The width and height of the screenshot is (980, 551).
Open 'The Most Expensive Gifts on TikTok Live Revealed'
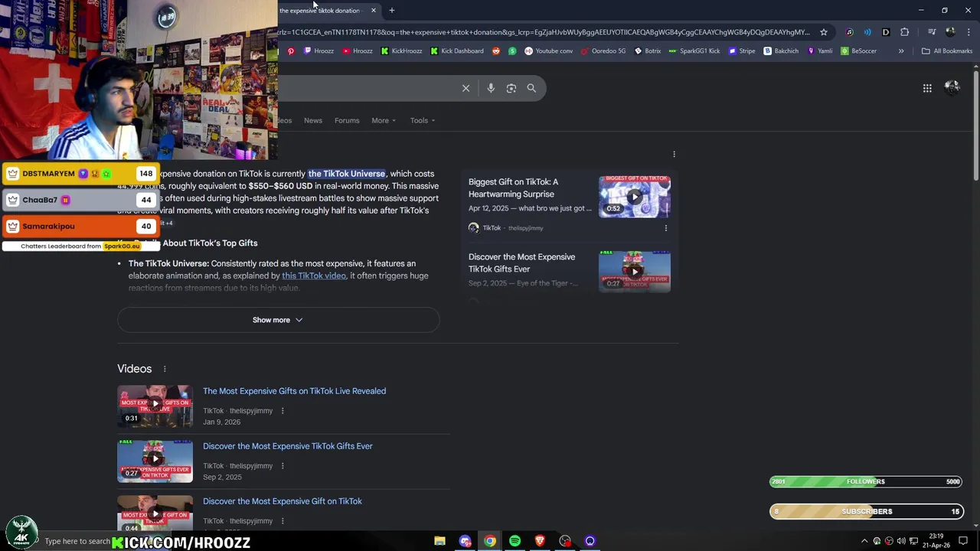coord(294,391)
